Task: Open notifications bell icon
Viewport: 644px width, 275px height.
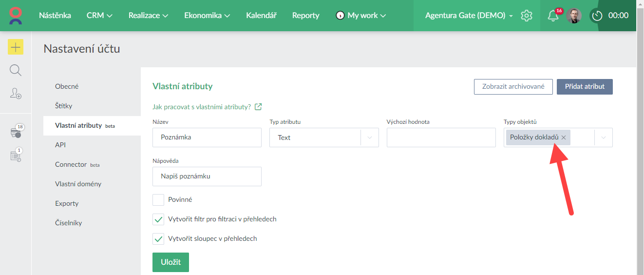Action: [x=553, y=16]
